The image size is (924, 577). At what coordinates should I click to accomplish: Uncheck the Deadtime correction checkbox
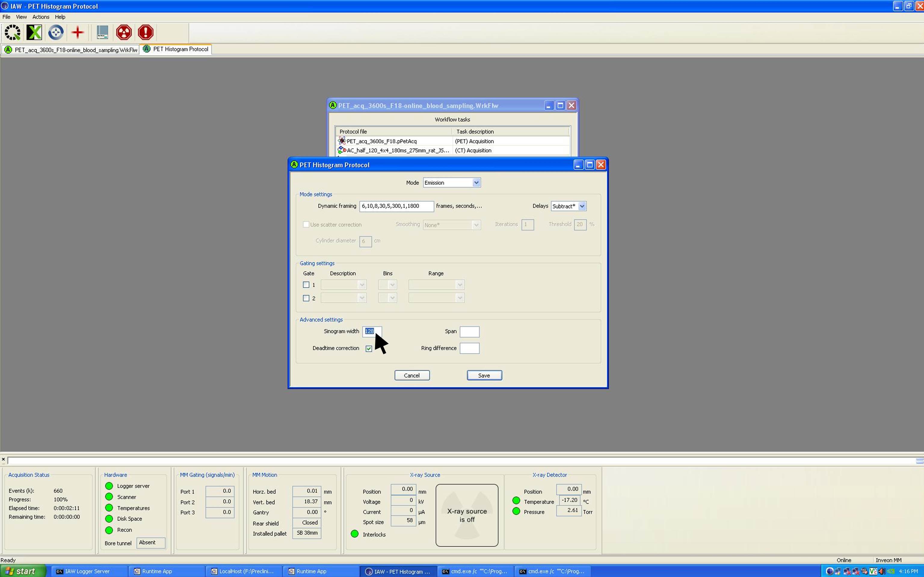coord(368,348)
